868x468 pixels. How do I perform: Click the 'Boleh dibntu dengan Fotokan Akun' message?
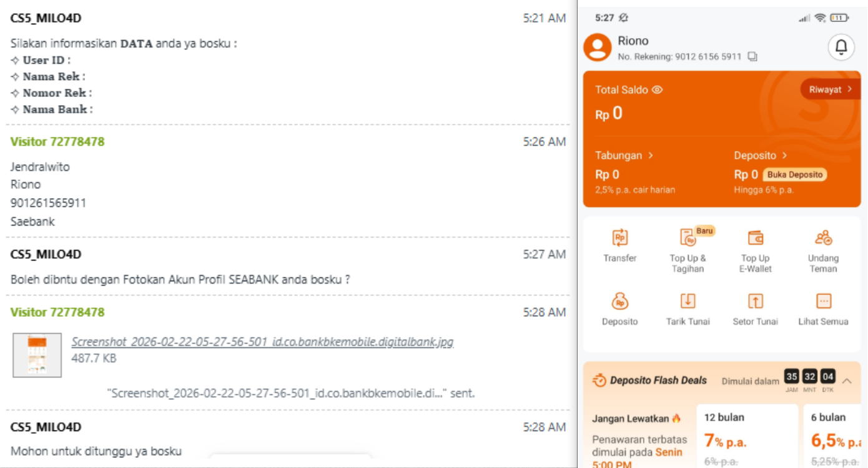point(180,279)
